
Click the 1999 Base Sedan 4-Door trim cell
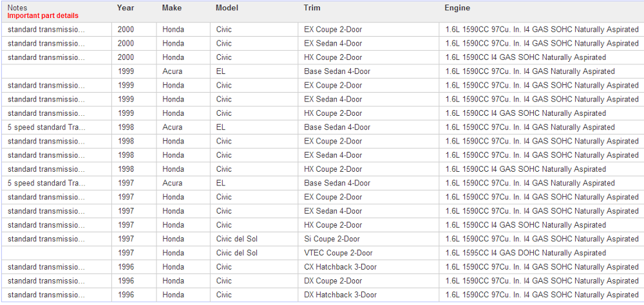337,71
